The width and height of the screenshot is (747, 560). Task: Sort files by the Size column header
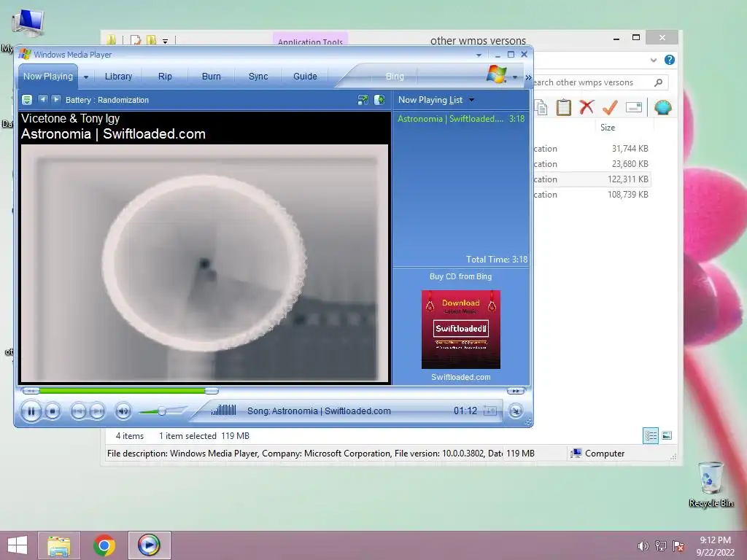coord(608,128)
